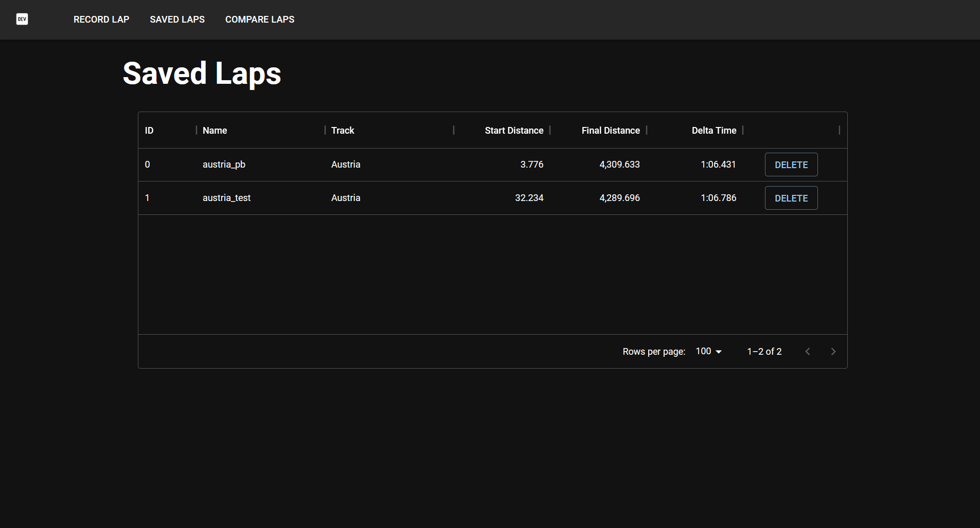The image size is (980, 528).
Task: Click the ID 0 cell
Action: pos(167,165)
